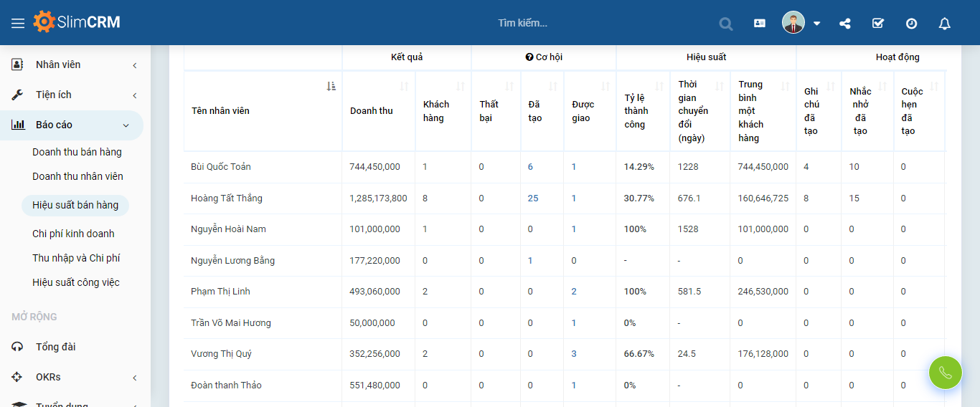Click the SlimCRM logo

(77, 22)
